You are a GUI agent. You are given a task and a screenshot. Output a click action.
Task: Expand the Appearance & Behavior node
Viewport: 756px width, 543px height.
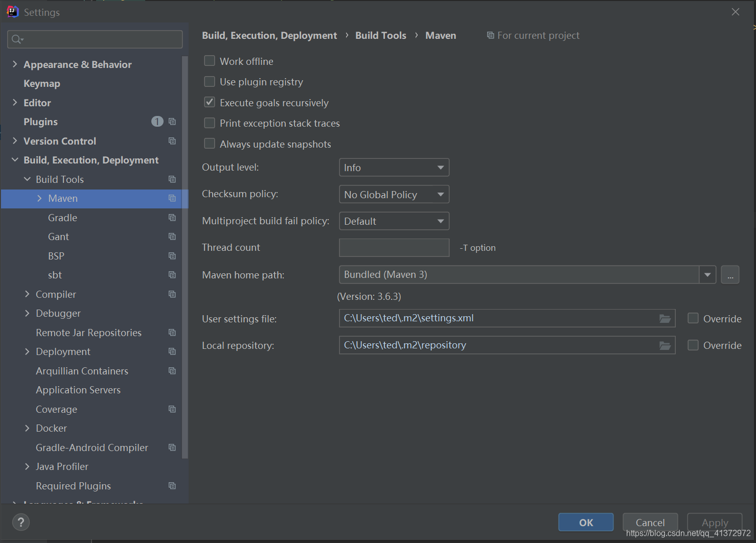15,64
